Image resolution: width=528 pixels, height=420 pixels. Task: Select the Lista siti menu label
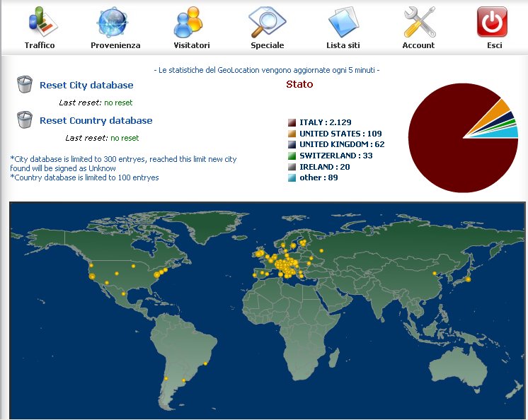point(343,45)
